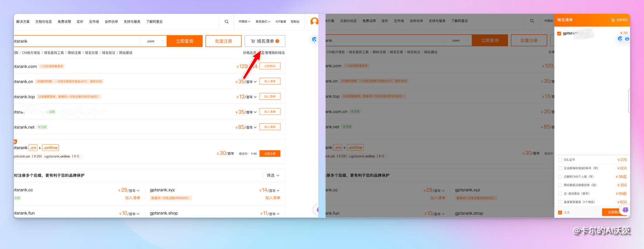Click 域名交易 link in the left page
Viewport: 644px width, 249px height.
91,53
